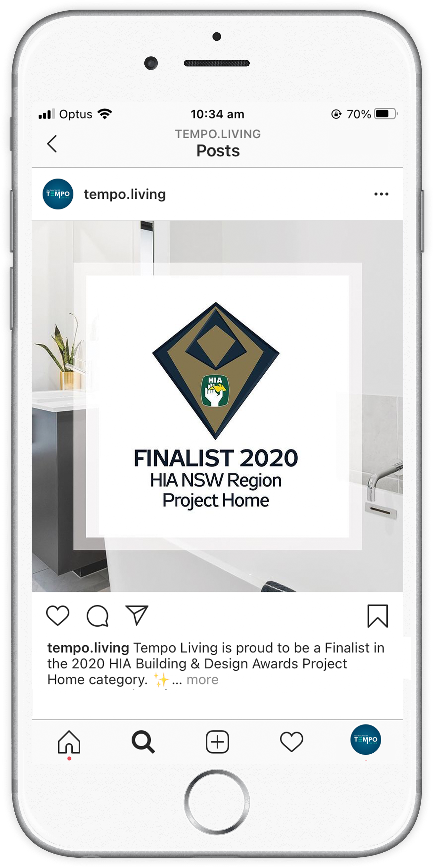This screenshot has height=868, width=434.
Task: Save post using bookmark icon
Action: tap(377, 616)
